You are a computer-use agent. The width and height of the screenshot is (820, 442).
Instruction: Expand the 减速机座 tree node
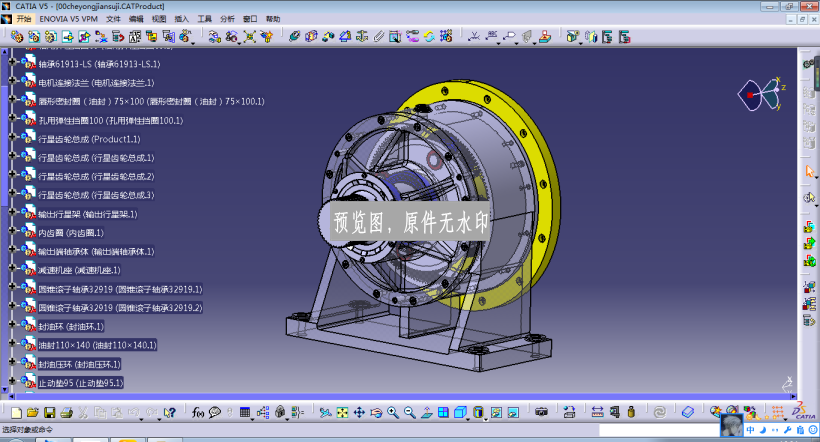pyautogui.click(x=12, y=268)
